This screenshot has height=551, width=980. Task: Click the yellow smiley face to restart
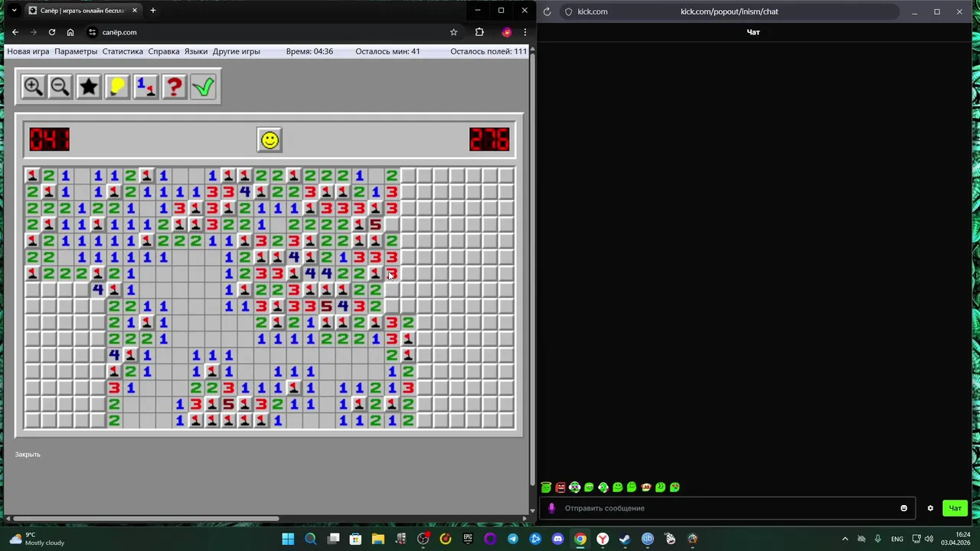(269, 140)
